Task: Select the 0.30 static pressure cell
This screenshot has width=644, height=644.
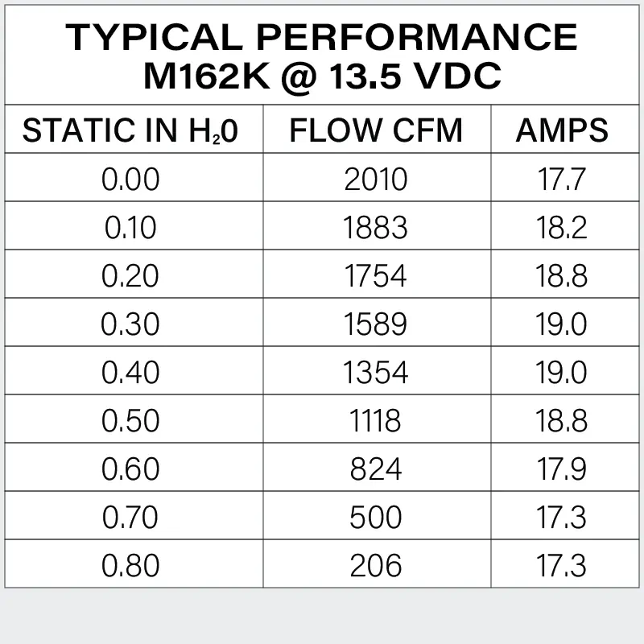Action: (130, 324)
